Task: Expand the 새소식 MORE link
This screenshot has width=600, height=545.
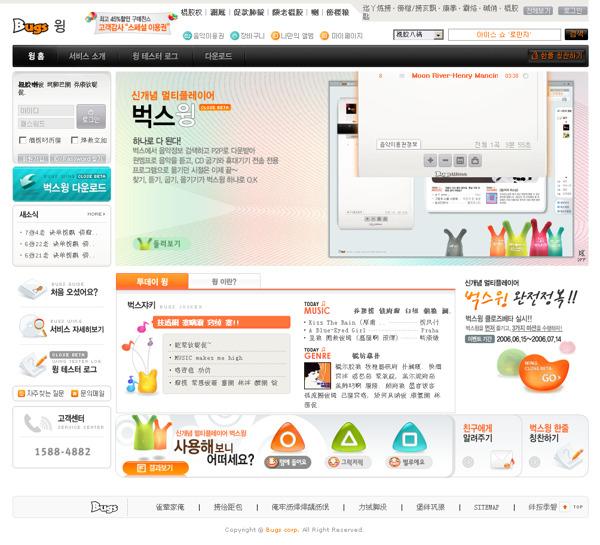Action: tap(96, 214)
